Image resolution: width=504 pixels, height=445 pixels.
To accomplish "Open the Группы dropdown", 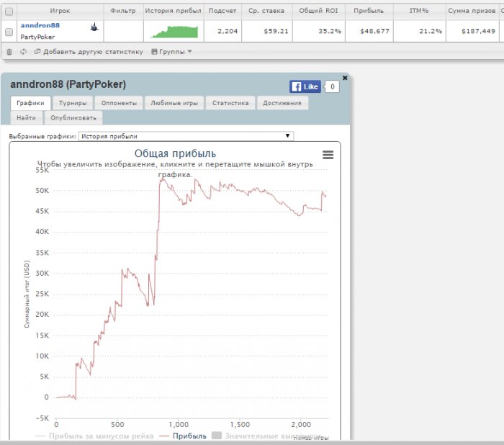I will [x=171, y=51].
